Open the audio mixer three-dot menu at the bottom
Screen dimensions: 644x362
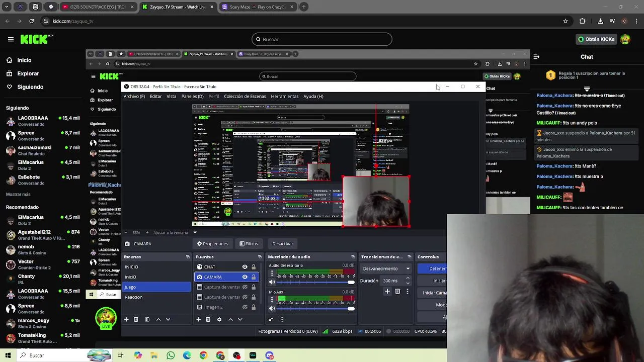point(282,319)
